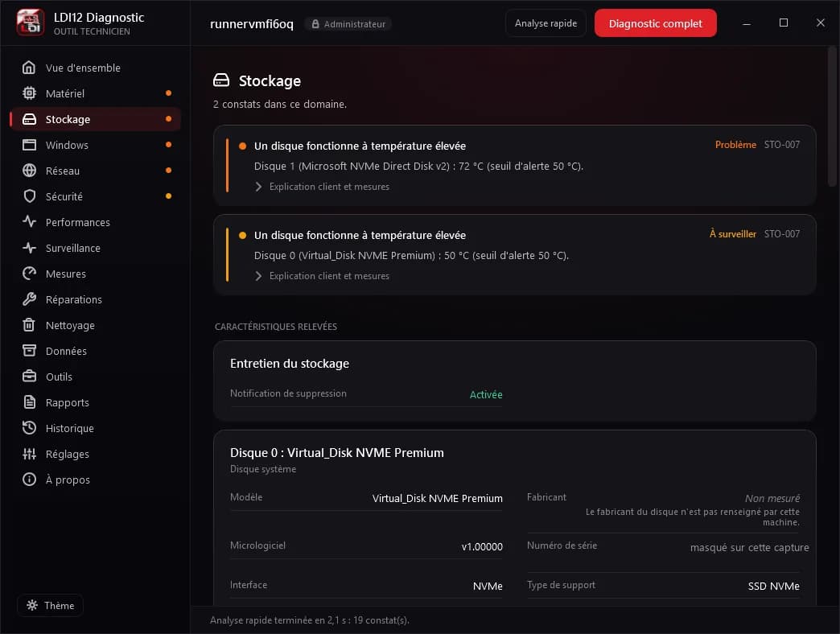Click the Activée value for Notification de suppression

(486, 395)
